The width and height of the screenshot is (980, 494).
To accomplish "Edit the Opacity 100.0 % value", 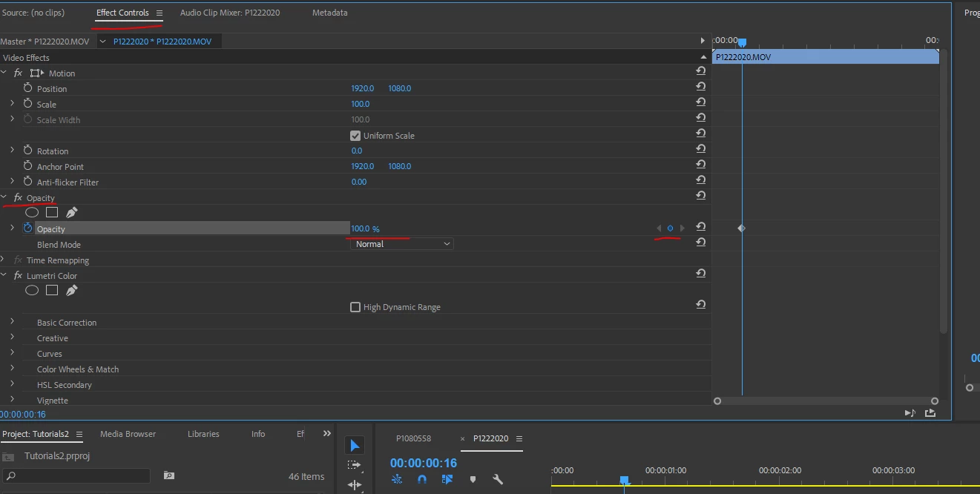I will pyautogui.click(x=365, y=228).
